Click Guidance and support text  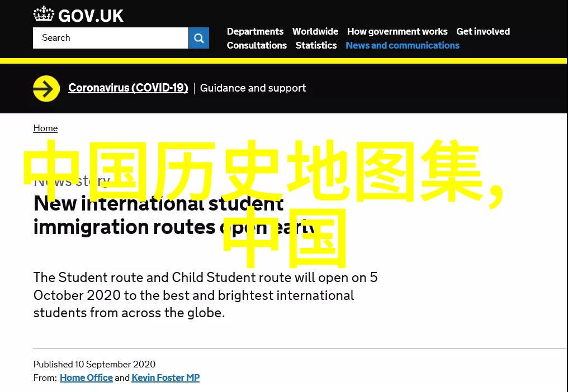[253, 88]
